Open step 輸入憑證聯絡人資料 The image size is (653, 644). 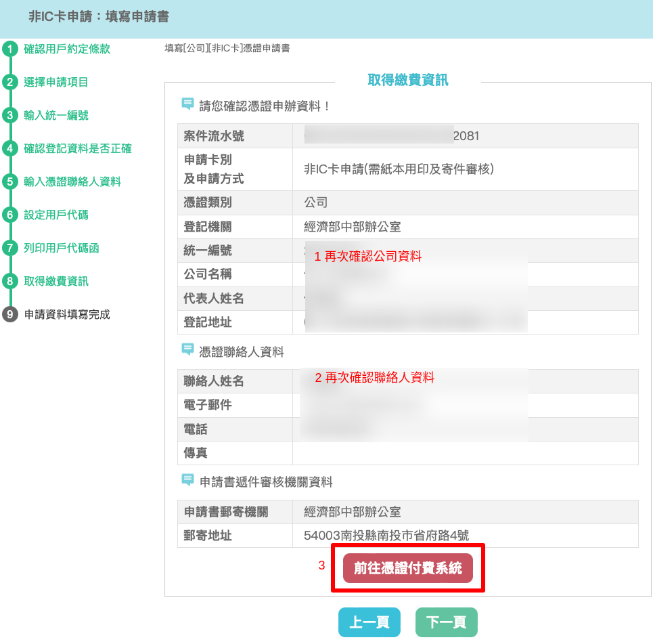[72, 181]
